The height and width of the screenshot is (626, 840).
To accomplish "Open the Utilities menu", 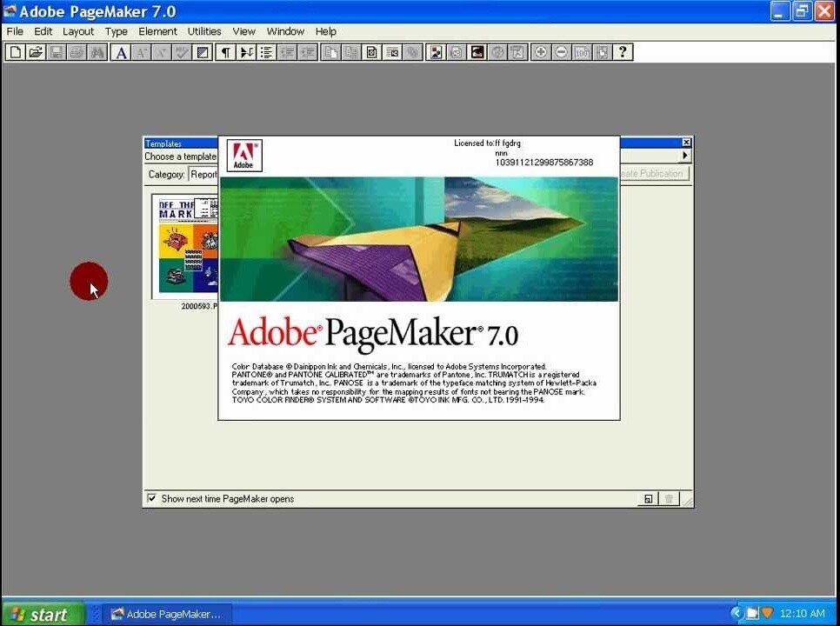I will point(204,31).
